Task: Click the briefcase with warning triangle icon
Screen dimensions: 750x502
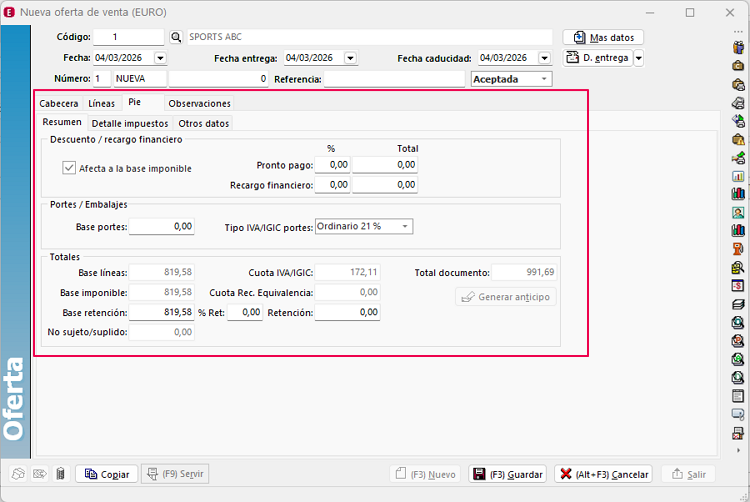Action: (x=738, y=139)
